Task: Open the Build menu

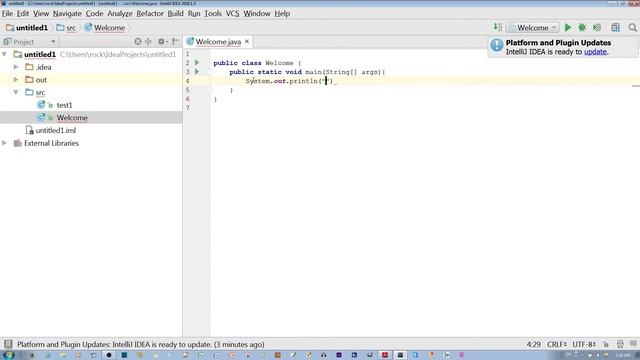Action: 176,13
